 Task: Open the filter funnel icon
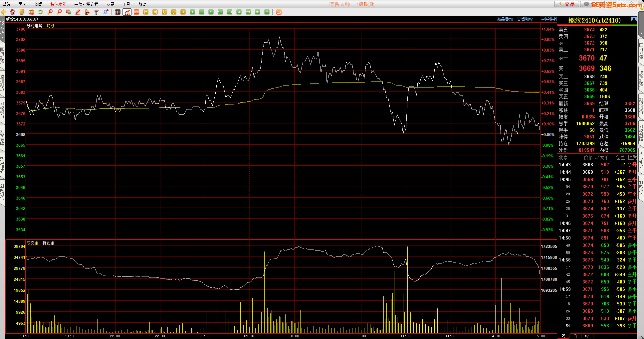click(x=97, y=12)
